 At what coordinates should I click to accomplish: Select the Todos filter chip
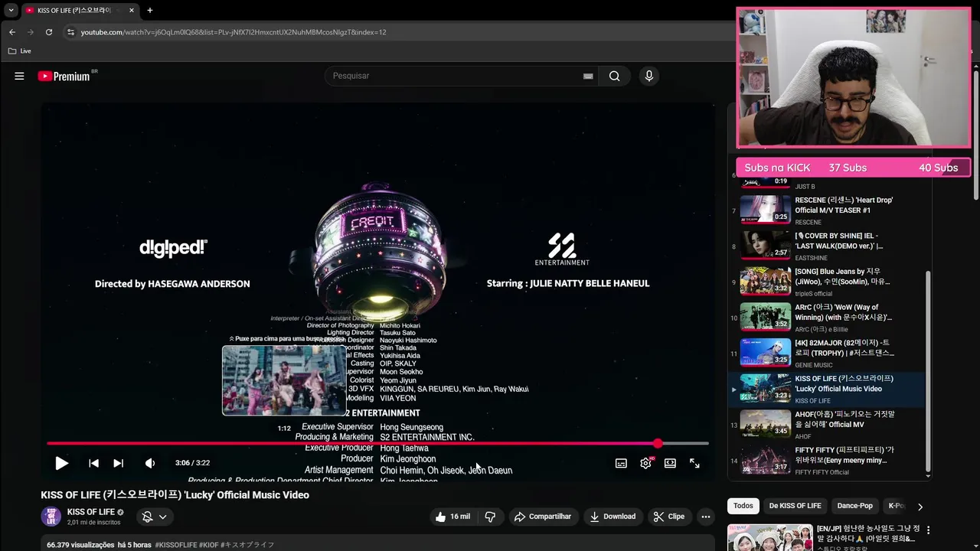tap(743, 506)
